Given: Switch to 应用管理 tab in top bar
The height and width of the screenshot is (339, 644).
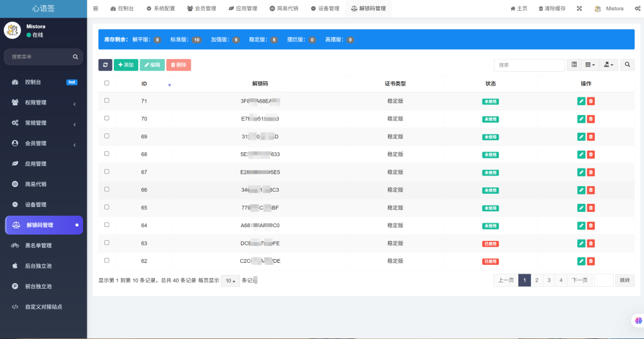Looking at the screenshot, I should (243, 8).
